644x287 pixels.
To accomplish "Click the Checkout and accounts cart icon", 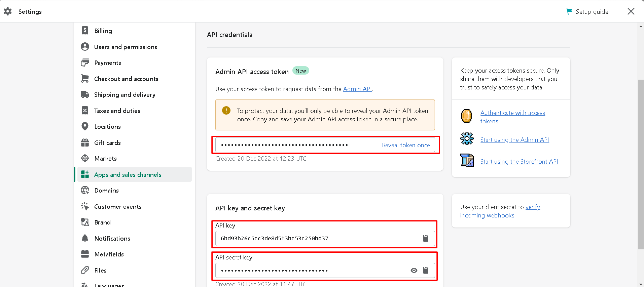I will pyautogui.click(x=85, y=79).
